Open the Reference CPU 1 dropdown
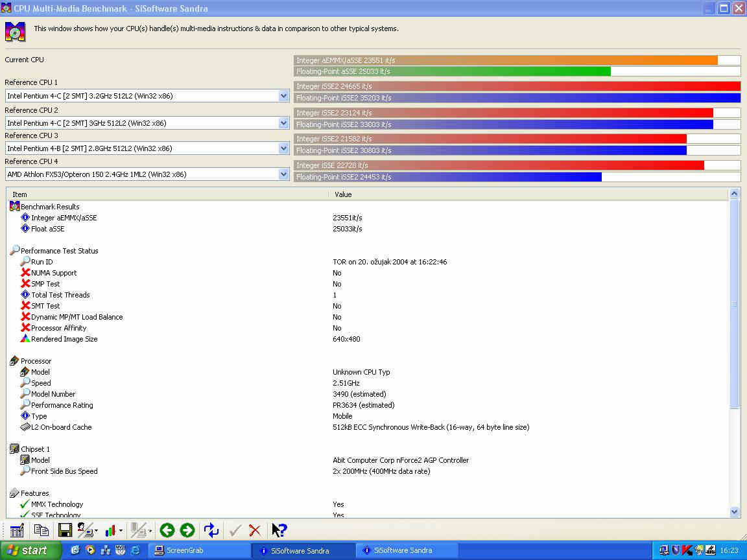The height and width of the screenshot is (560, 747). 283,96
